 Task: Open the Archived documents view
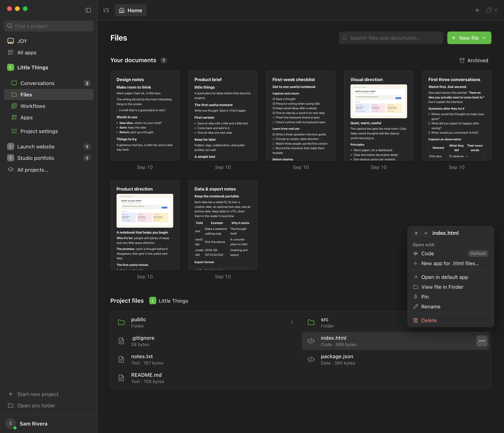474,60
